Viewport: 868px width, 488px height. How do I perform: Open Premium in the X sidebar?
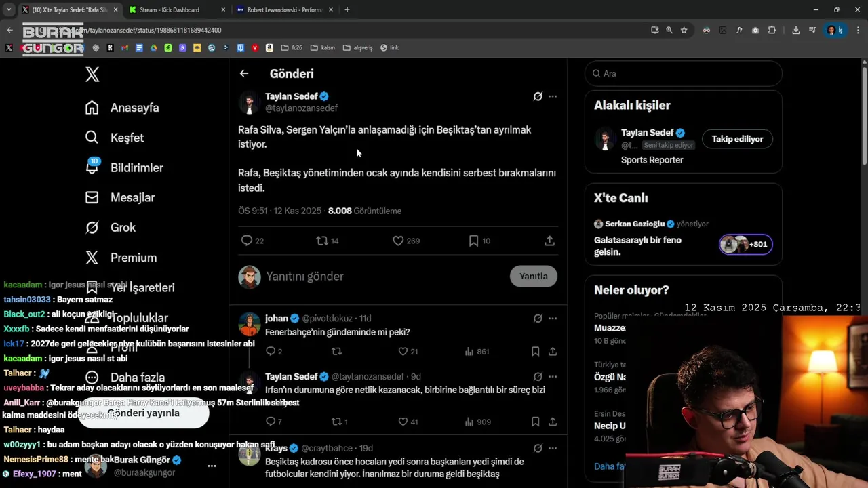coord(121,258)
